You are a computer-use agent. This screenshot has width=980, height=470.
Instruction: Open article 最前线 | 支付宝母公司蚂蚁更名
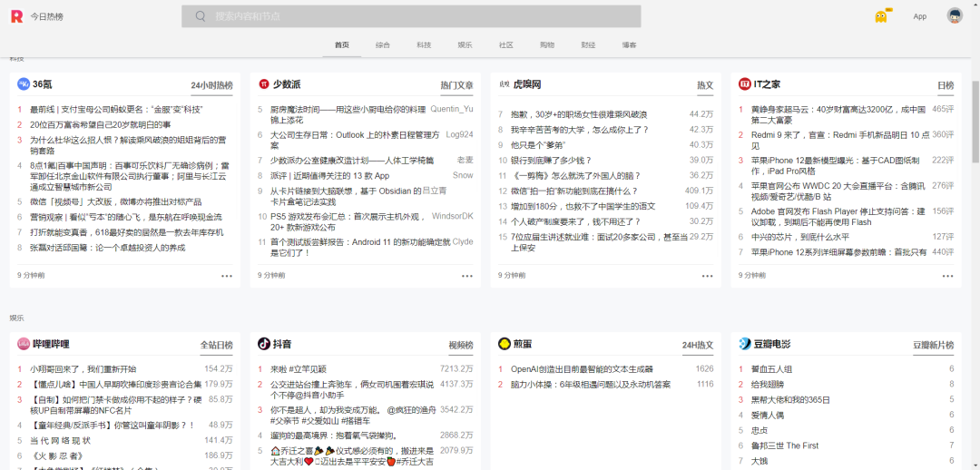pos(116,110)
